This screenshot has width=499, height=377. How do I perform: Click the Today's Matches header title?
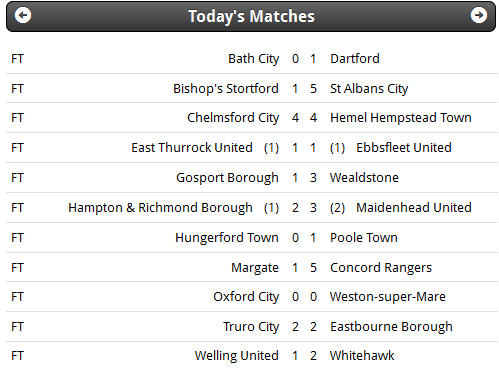[251, 16]
